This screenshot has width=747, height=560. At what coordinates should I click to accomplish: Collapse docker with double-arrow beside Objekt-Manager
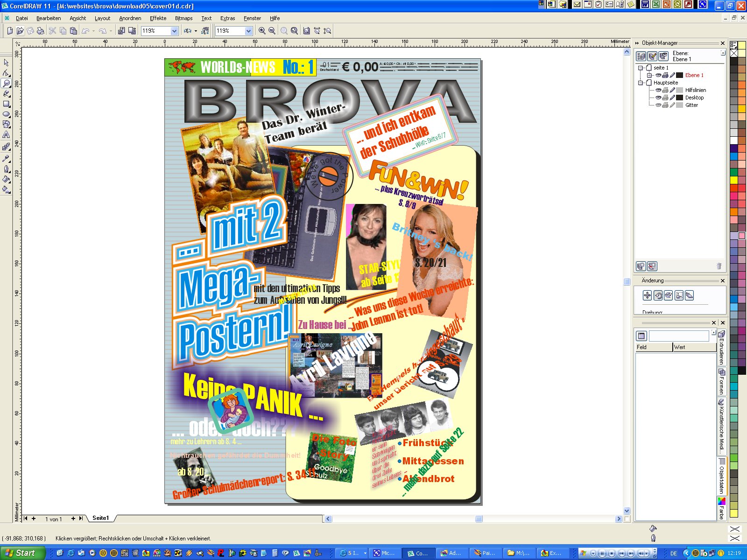637,43
